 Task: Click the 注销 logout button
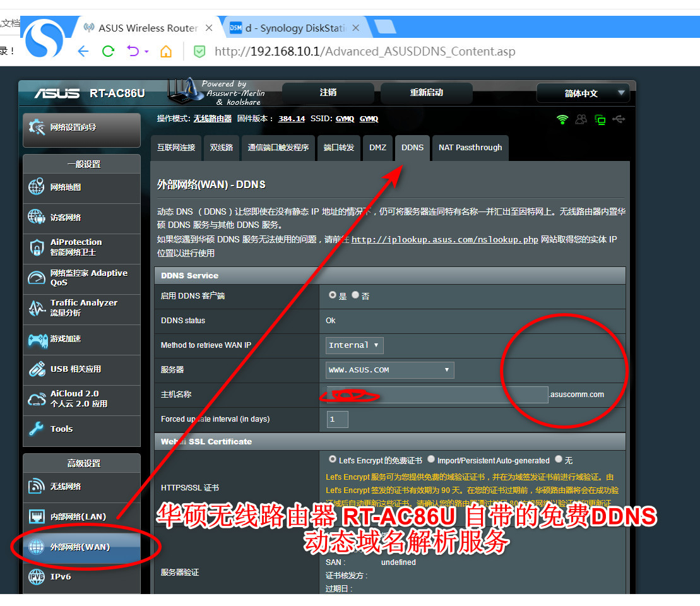(x=328, y=93)
